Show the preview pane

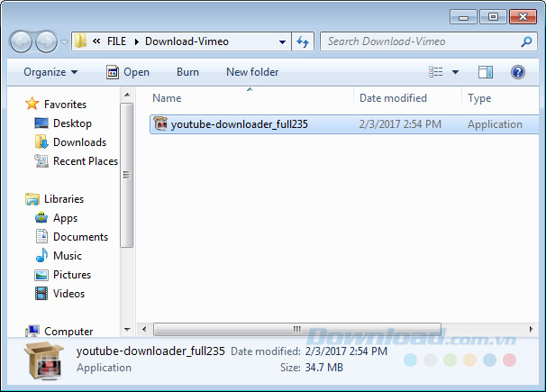486,72
